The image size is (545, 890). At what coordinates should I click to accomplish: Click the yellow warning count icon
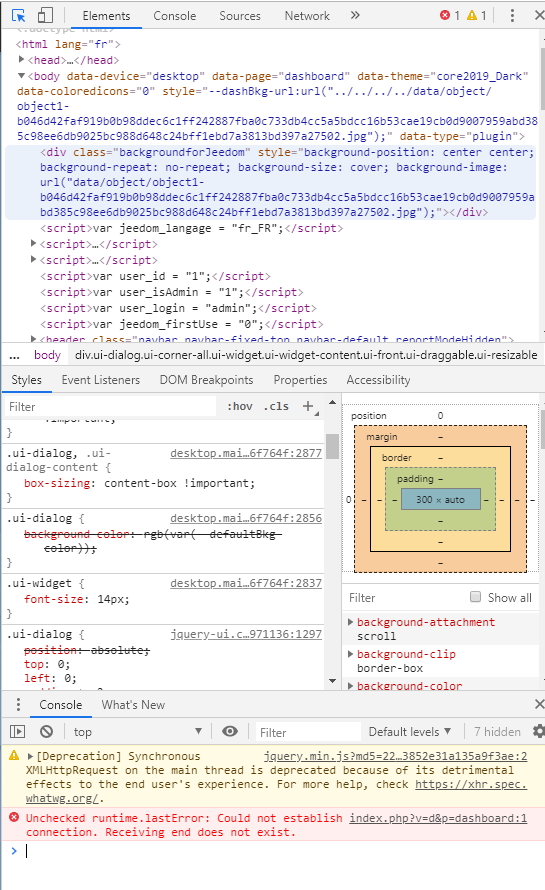[472, 15]
